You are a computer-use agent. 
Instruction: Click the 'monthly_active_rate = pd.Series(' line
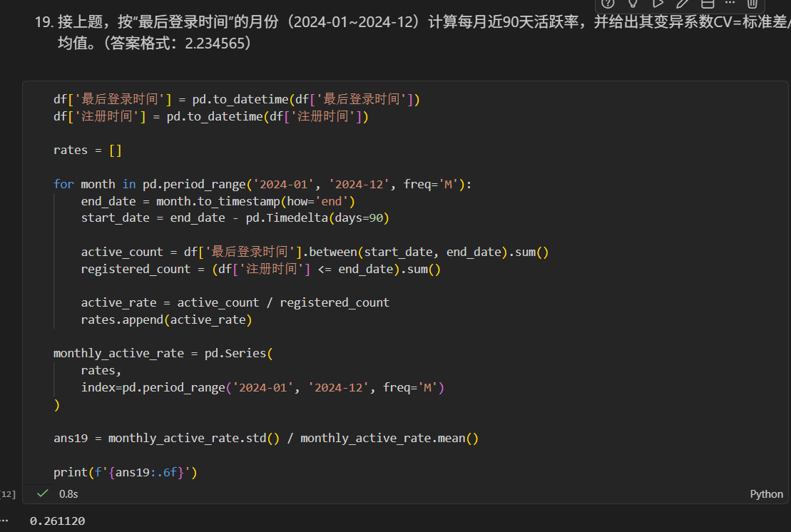click(x=163, y=354)
